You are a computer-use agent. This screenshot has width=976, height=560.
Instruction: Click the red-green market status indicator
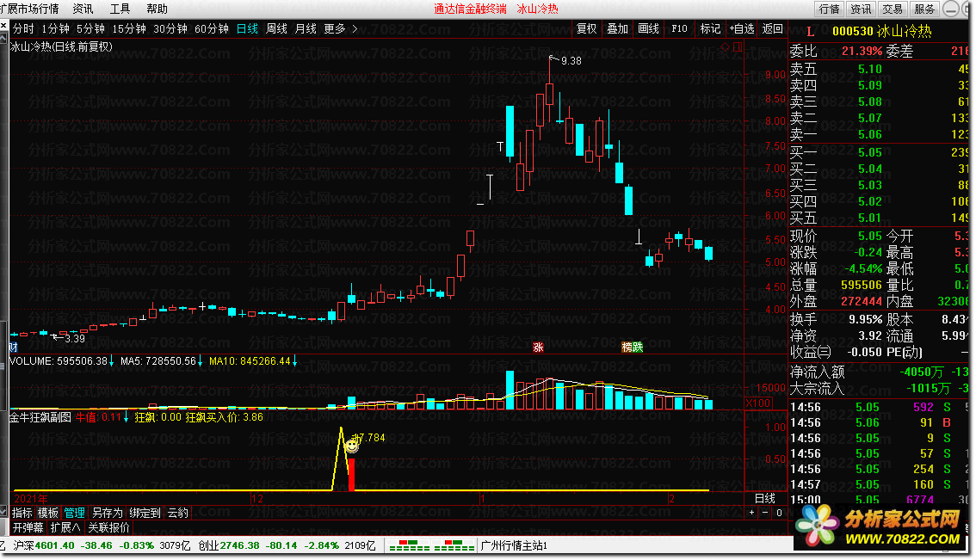[431, 545]
